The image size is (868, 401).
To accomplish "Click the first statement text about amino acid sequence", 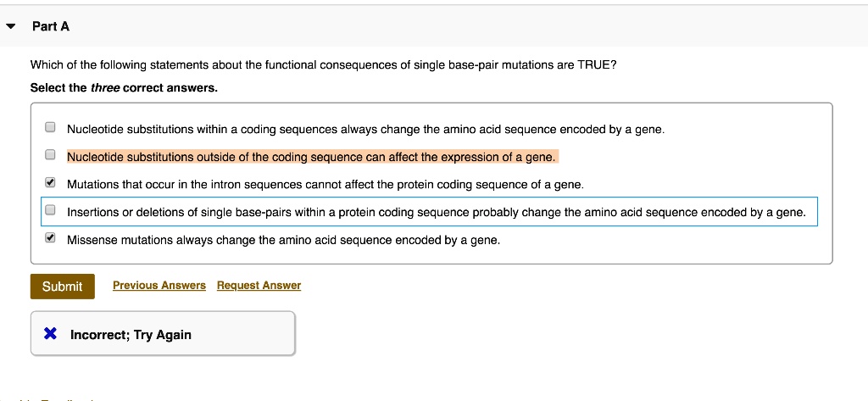I will (x=365, y=130).
